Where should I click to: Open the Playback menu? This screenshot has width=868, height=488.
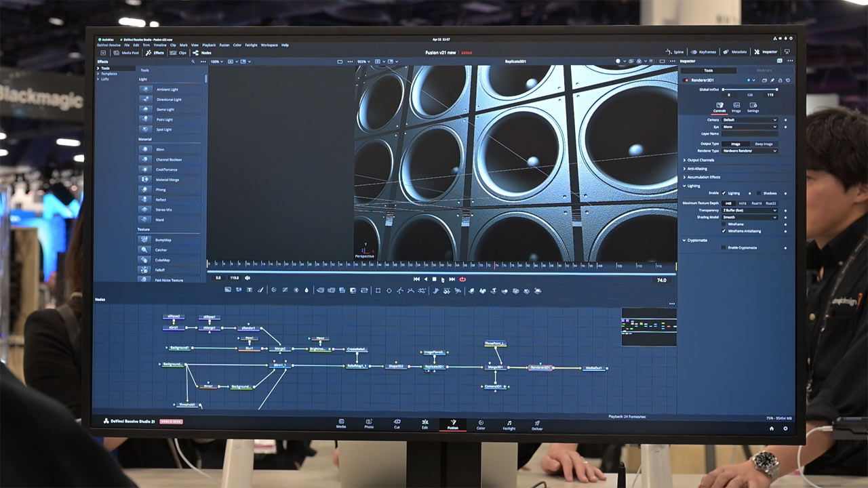(209, 45)
